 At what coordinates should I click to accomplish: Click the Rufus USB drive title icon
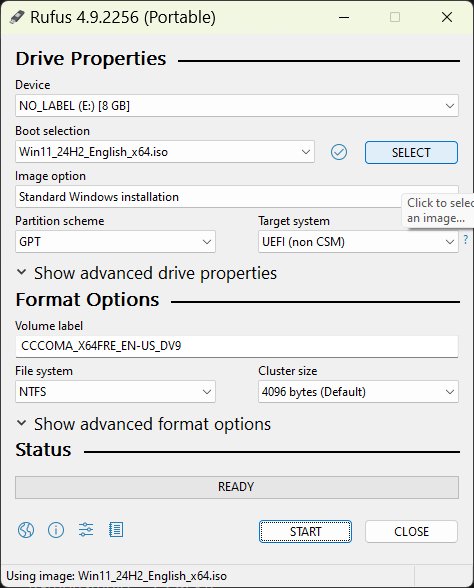(17, 17)
